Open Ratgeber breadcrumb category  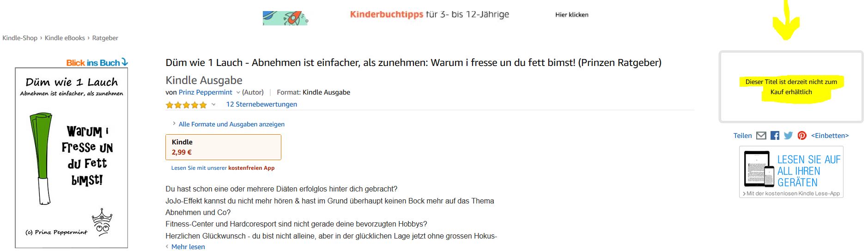(105, 38)
